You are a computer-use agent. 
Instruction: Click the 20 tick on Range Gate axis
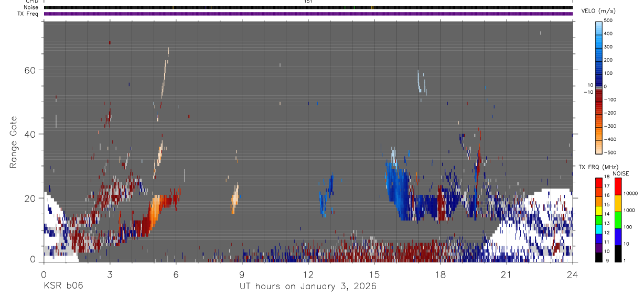30,198
